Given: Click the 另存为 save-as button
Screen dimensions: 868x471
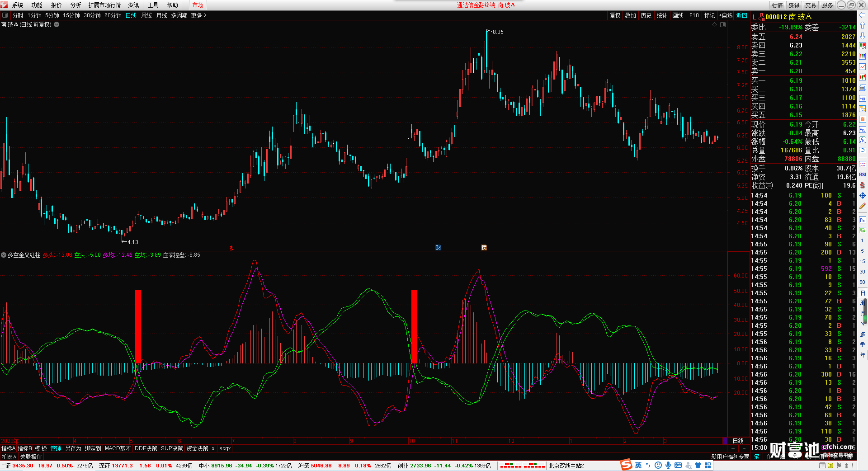Looking at the screenshot, I should (73, 448).
